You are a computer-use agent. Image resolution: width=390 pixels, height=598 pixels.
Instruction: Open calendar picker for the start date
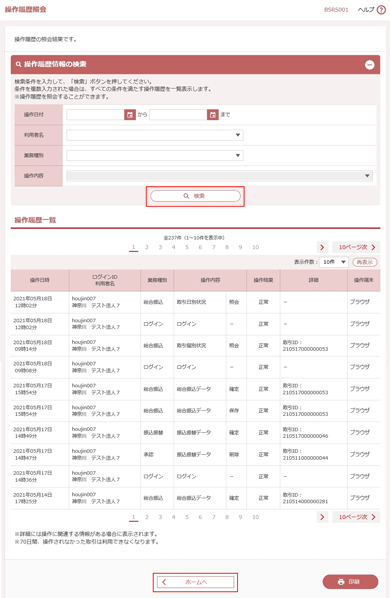point(130,114)
